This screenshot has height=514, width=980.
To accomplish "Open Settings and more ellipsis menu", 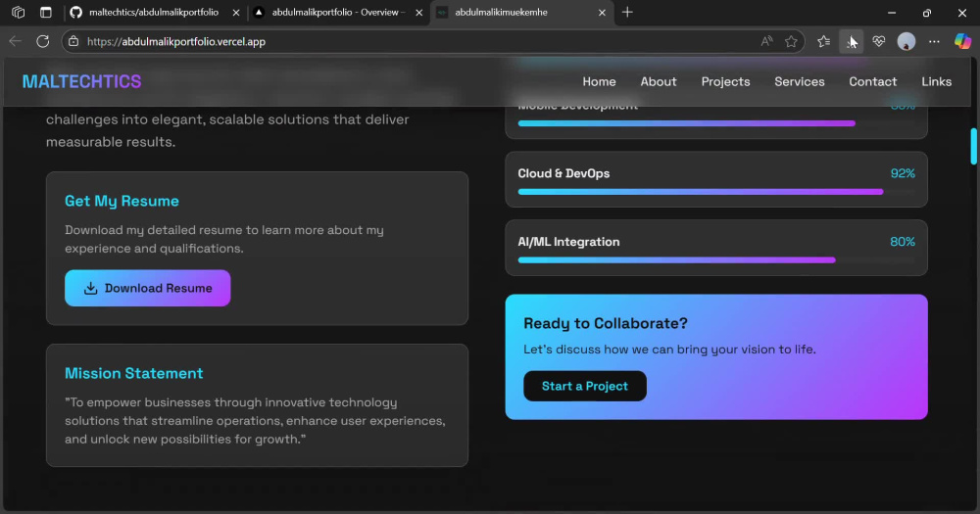I will (x=934, y=41).
